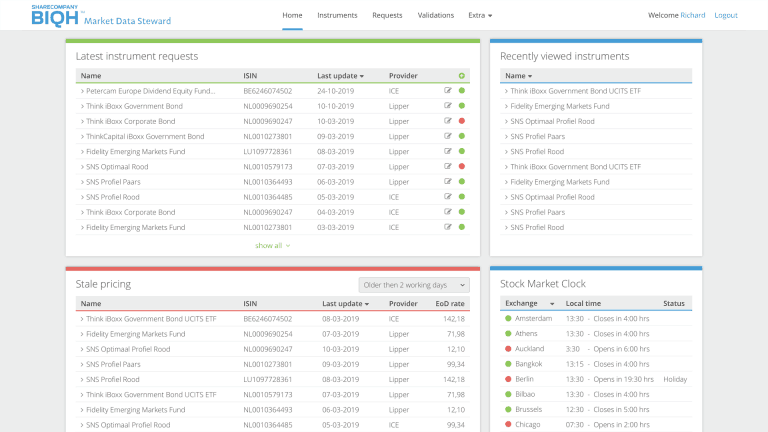Click EoD rate column header

tap(450, 304)
